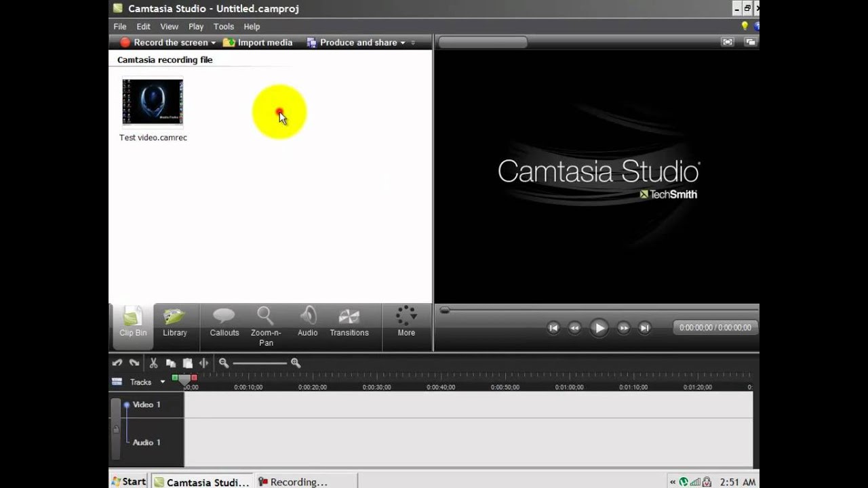Open the Windows Start button
Screen dimensions: 868x488
(x=129, y=481)
